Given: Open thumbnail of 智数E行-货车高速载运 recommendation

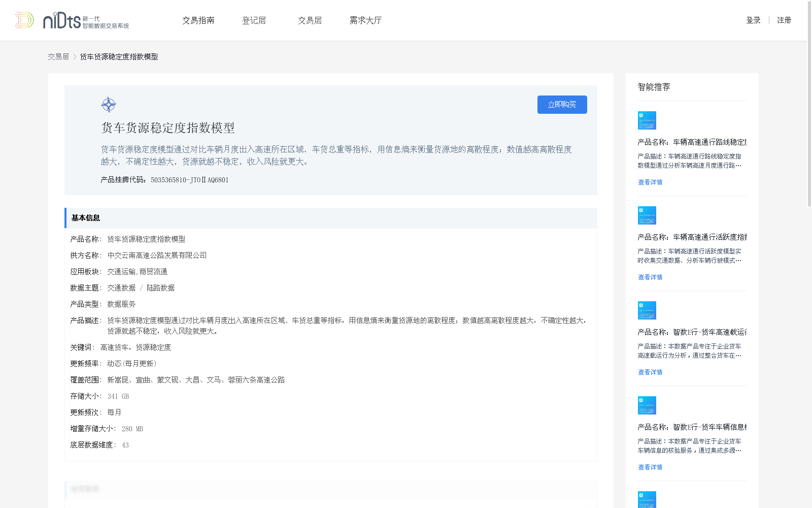Looking at the screenshot, I should pyautogui.click(x=647, y=310).
